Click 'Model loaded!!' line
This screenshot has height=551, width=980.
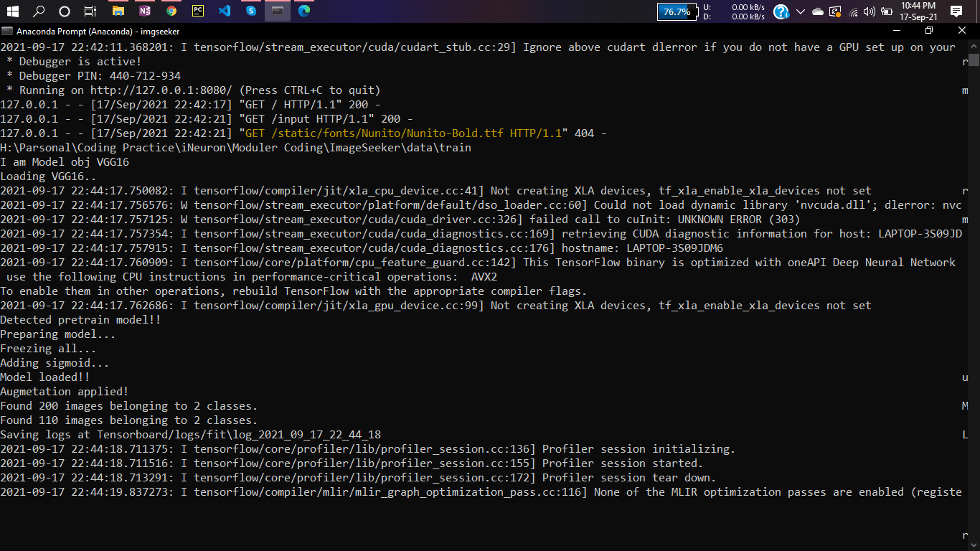pyautogui.click(x=45, y=377)
